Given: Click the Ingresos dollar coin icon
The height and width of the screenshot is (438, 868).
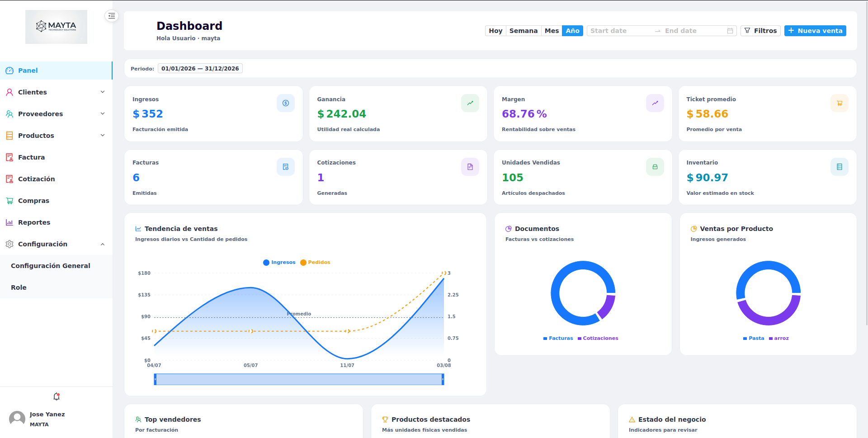Looking at the screenshot, I should click(286, 103).
